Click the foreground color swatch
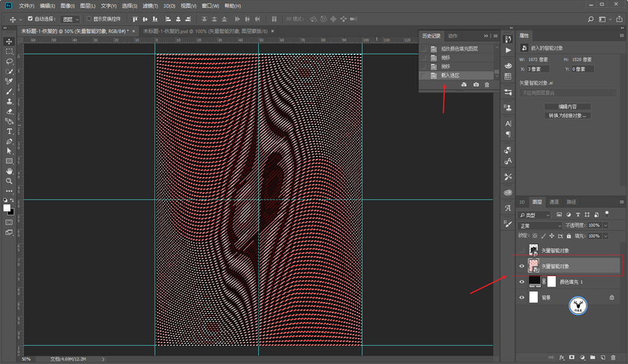This screenshot has height=364, width=628. coord(7,208)
